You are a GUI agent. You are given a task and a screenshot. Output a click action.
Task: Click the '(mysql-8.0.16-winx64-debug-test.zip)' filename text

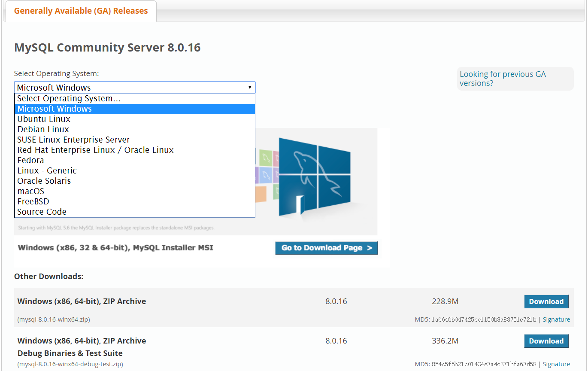70,364
